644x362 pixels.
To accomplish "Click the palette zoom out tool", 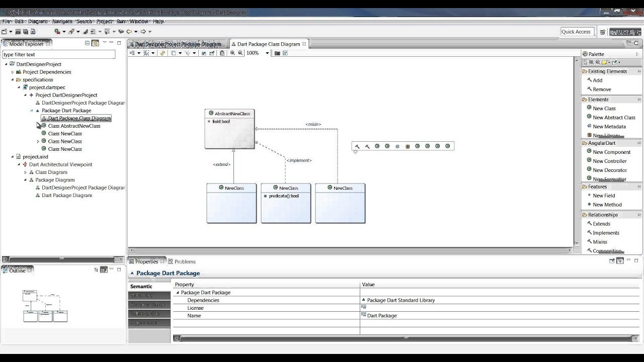I will (598, 63).
